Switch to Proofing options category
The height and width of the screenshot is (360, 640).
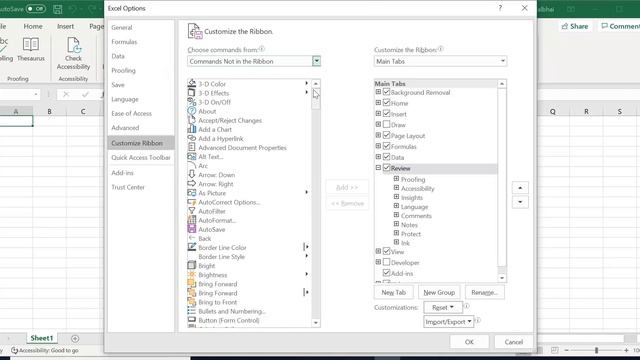click(123, 70)
